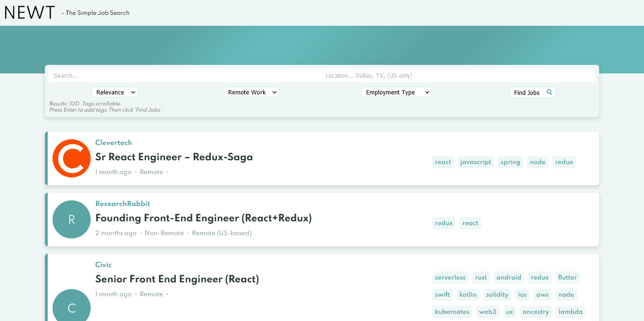Select the kubernetes tag on Civic job

pyautogui.click(x=452, y=312)
